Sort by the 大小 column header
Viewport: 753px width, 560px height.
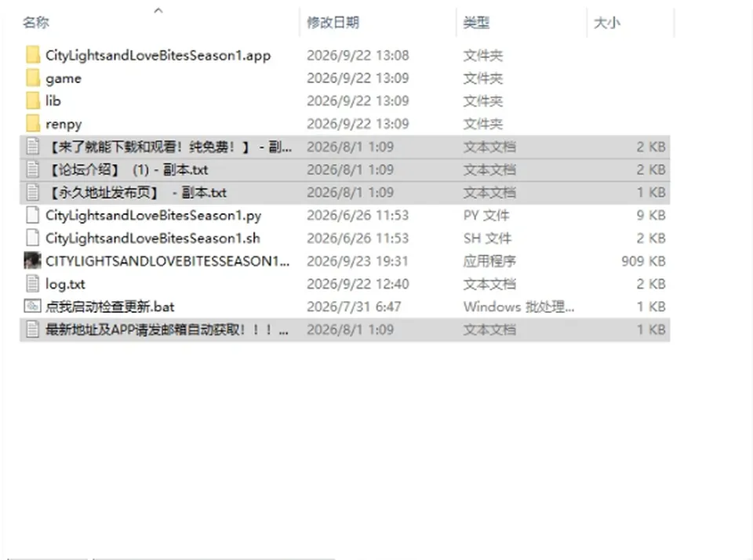606,23
